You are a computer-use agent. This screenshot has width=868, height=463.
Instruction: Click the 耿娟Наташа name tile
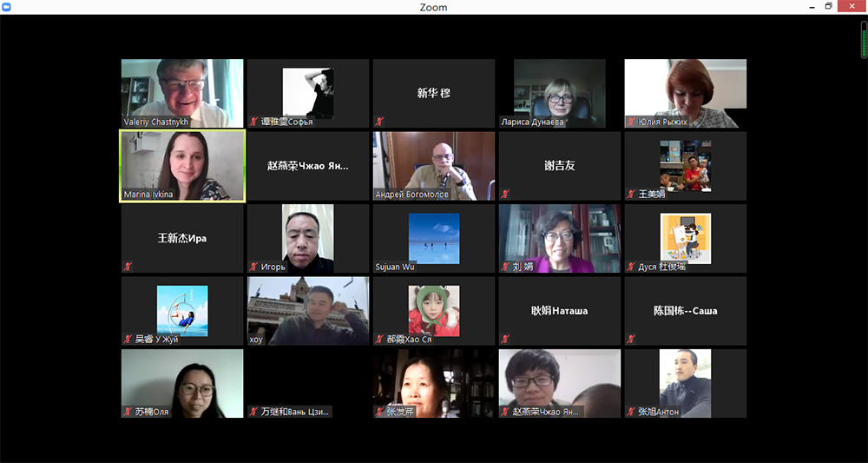[560, 310]
